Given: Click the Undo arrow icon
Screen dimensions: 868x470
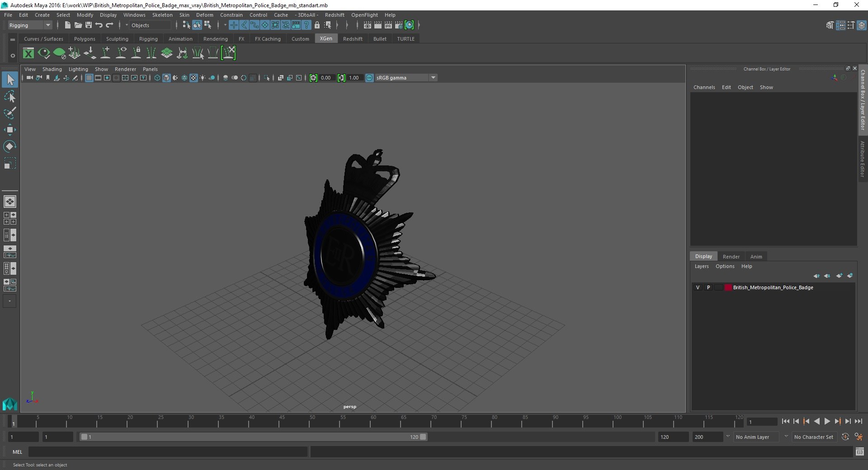Looking at the screenshot, I should tap(99, 25).
